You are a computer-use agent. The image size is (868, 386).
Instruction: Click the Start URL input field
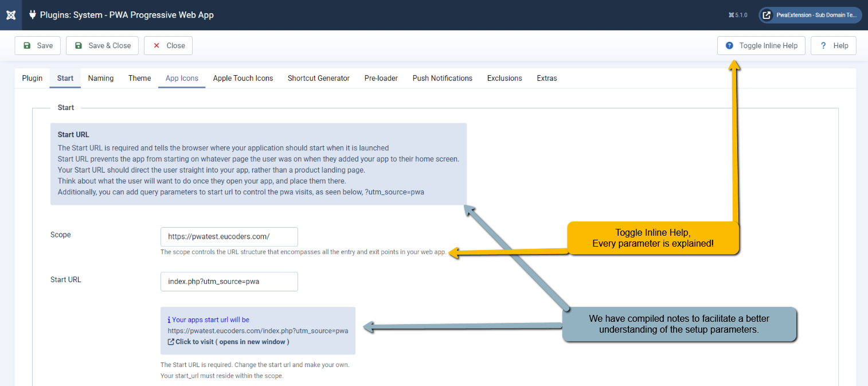click(229, 282)
